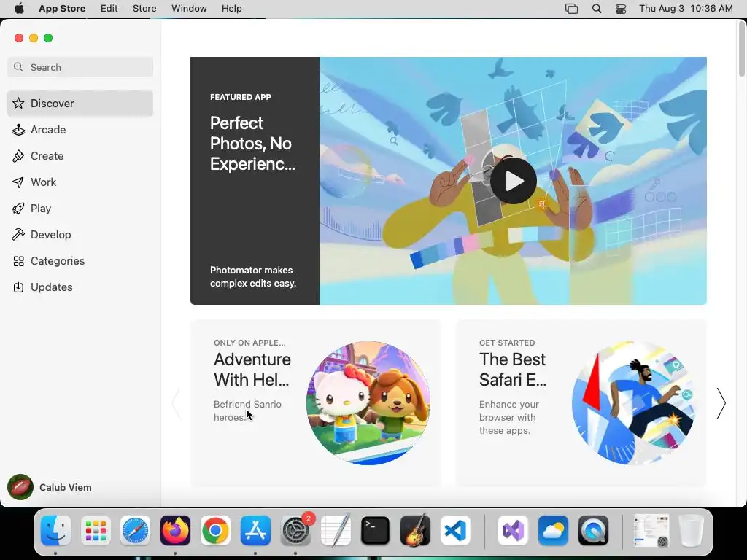The image size is (747, 560).
Task: Open the Arcade joystick section
Action: 80,130
